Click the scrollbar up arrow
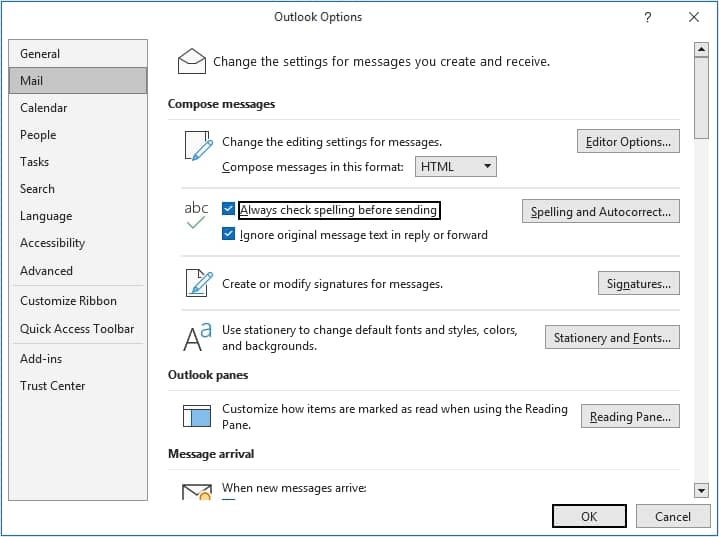This screenshot has height=537, width=719. point(701,50)
